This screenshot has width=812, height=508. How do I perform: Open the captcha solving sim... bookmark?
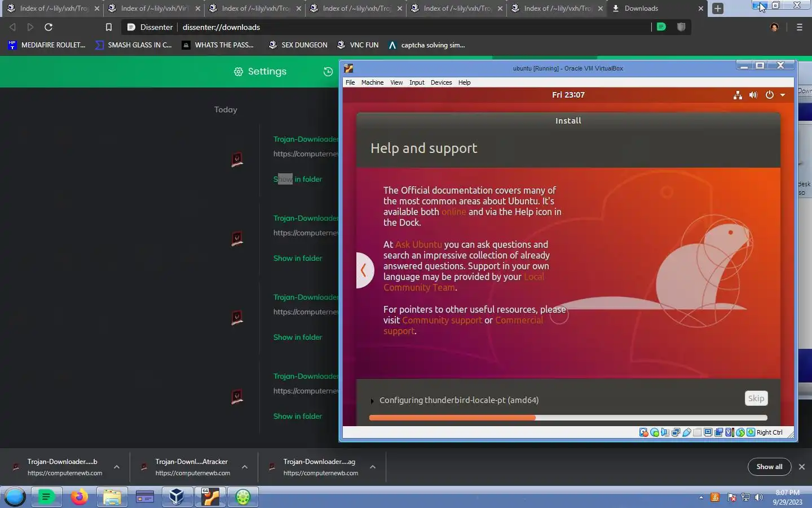pyautogui.click(x=426, y=45)
